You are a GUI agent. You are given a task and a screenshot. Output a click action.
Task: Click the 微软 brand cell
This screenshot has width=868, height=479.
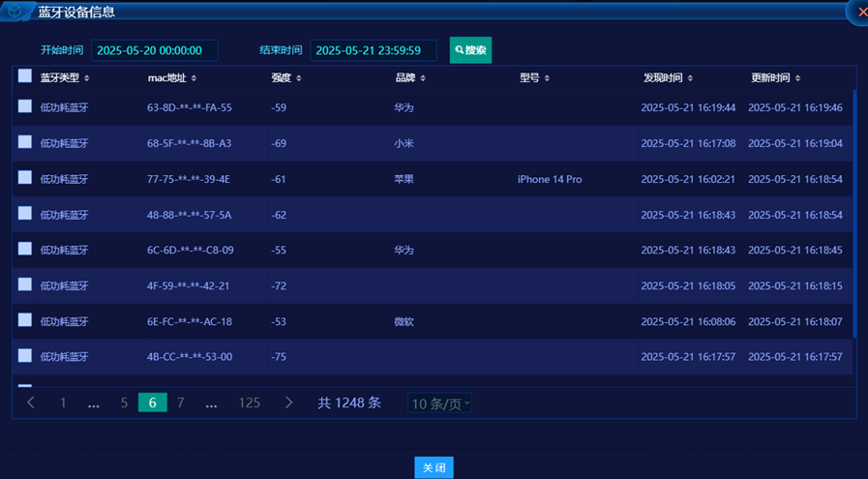coord(404,321)
